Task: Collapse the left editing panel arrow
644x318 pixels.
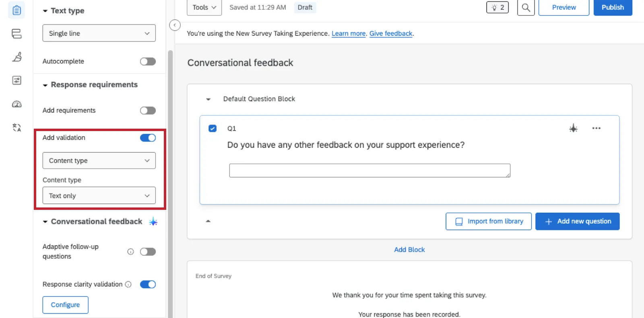Action: pyautogui.click(x=175, y=25)
